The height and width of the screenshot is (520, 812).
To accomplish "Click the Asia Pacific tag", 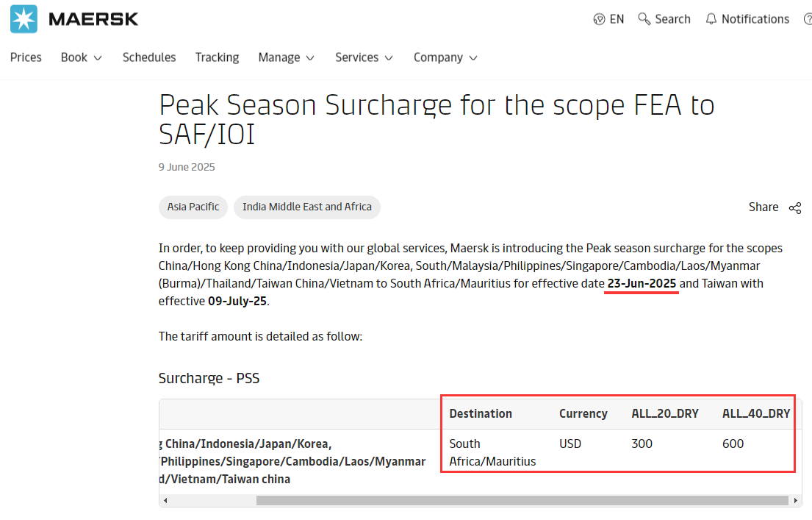I will [193, 207].
